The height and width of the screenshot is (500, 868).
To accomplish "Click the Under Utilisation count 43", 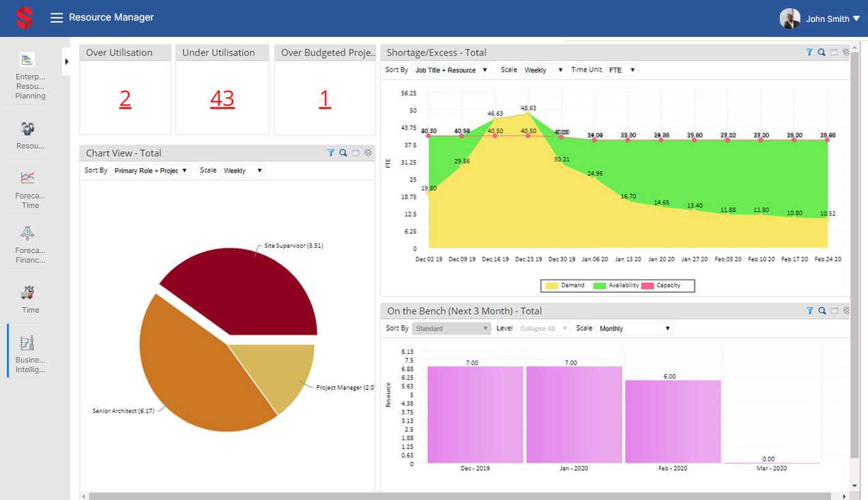I will tap(222, 99).
